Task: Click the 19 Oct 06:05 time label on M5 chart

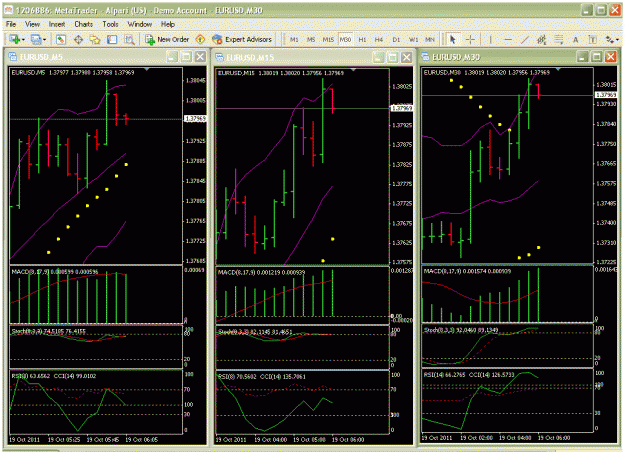Action: [142, 440]
